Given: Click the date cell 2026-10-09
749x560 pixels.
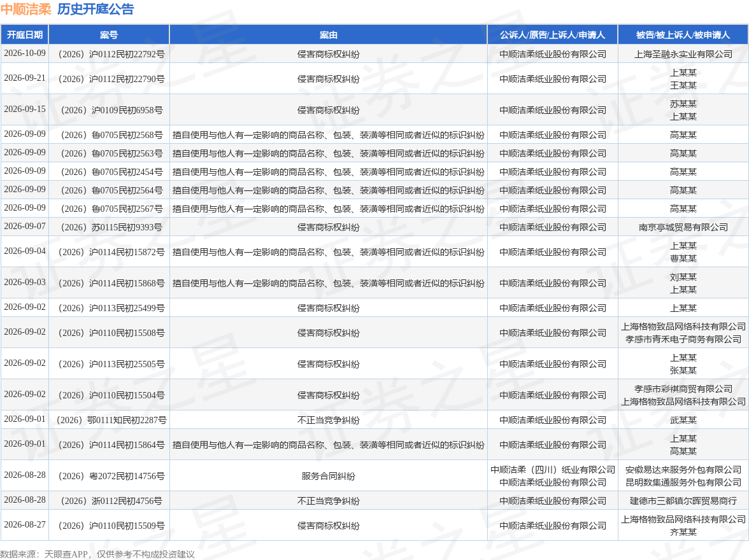Looking at the screenshot, I should click(x=25, y=53).
